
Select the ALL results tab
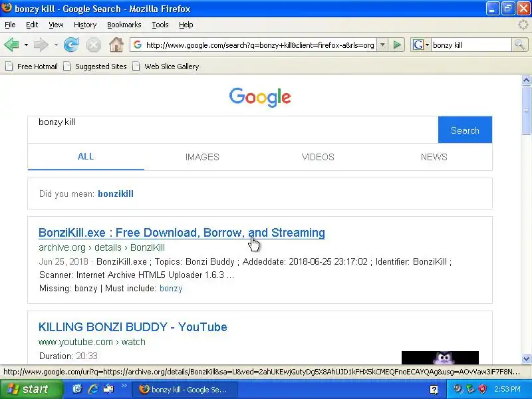point(86,157)
